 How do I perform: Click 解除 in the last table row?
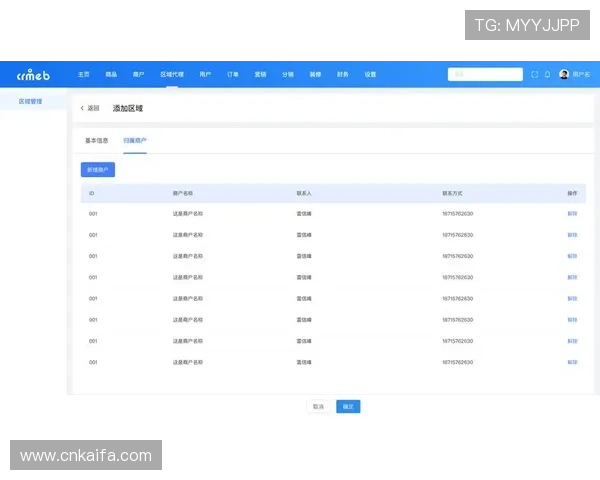tap(572, 362)
